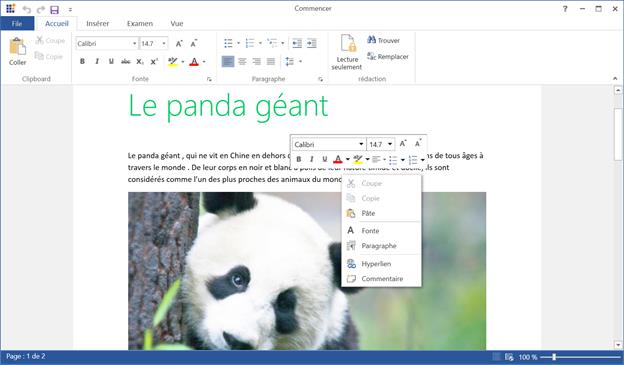Expand the ribbon font color arrow
Screen dimensions: 624x365
(204, 62)
